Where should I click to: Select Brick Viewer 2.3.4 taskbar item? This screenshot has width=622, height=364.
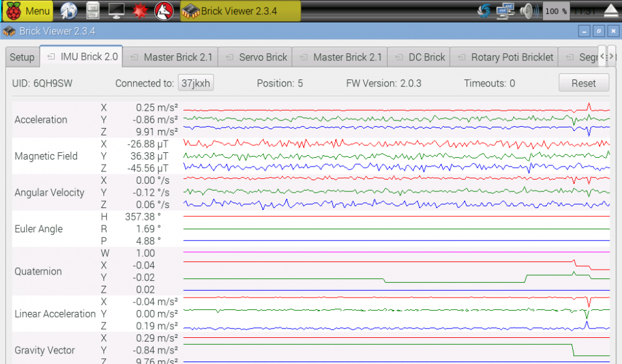[239, 11]
